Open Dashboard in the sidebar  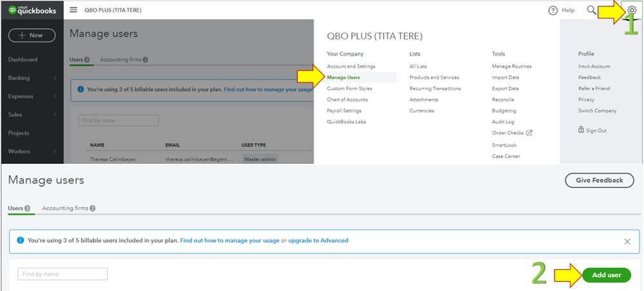click(23, 59)
